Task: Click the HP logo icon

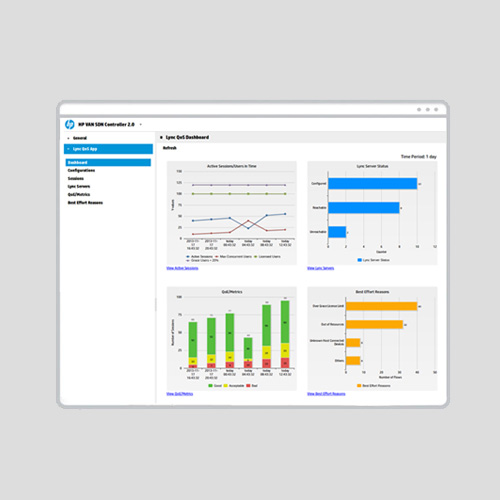Action: pos(70,124)
